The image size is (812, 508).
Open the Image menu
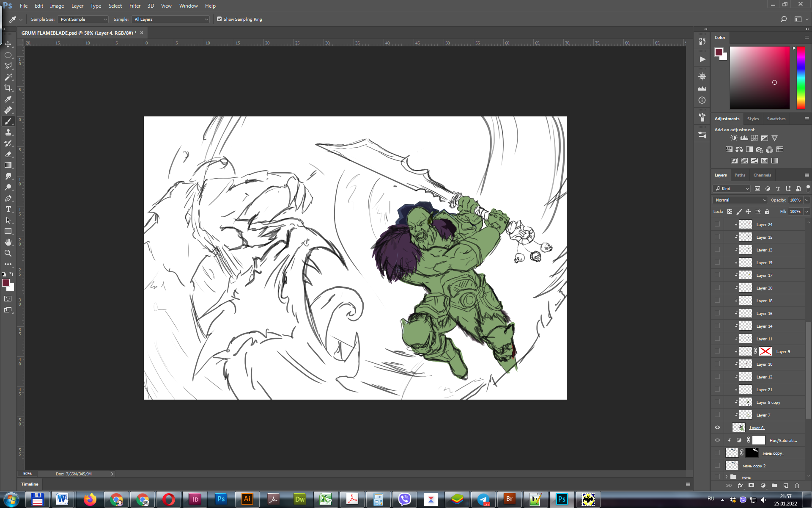57,6
